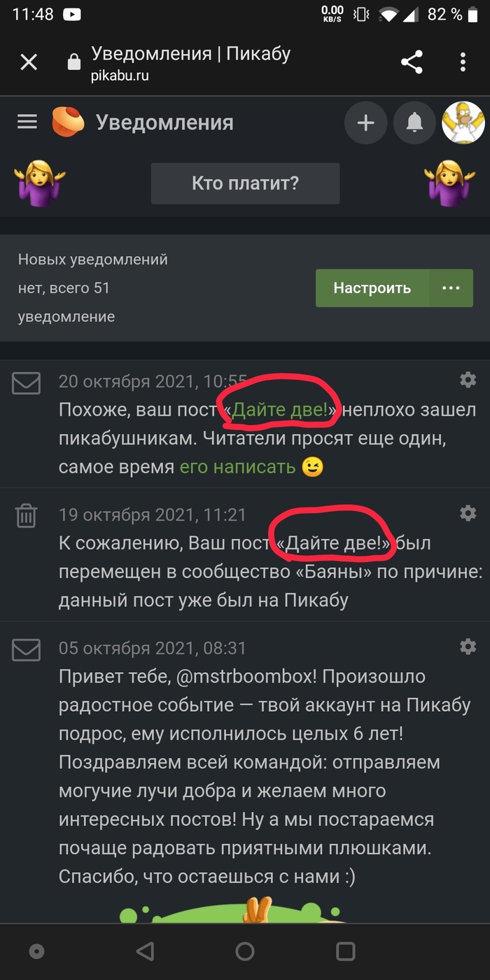Expand the three-dot options beside «Настроить»
Image resolution: width=490 pixels, height=980 pixels.
coord(451,288)
